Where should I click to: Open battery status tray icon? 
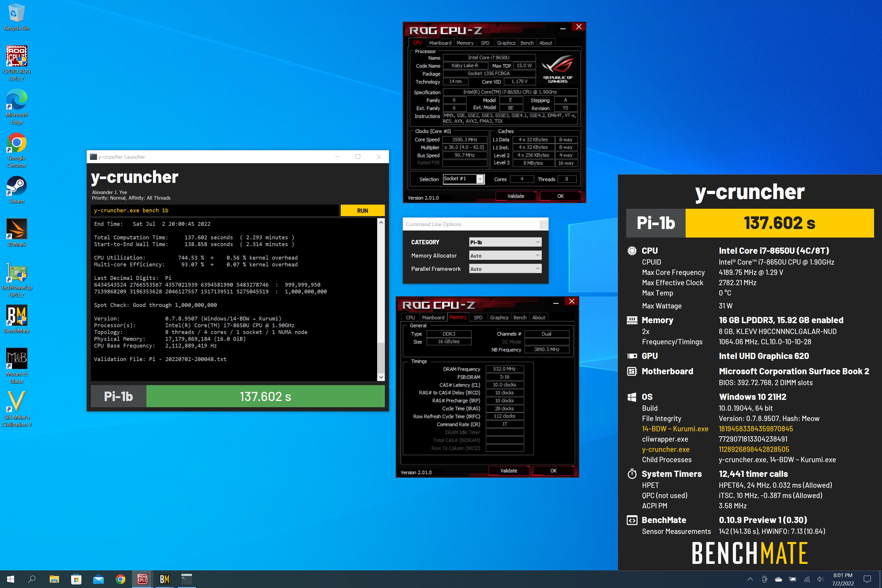point(792,579)
